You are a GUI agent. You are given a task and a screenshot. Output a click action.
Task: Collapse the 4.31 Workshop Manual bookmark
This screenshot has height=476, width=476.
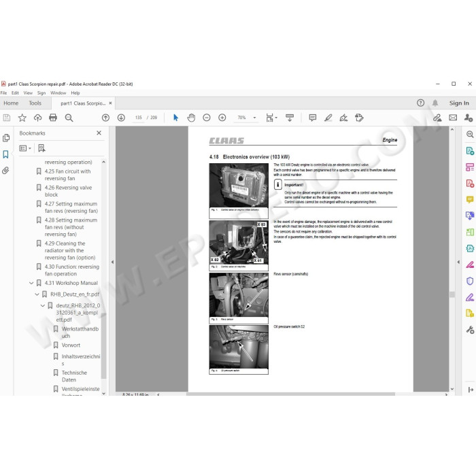coord(31,283)
